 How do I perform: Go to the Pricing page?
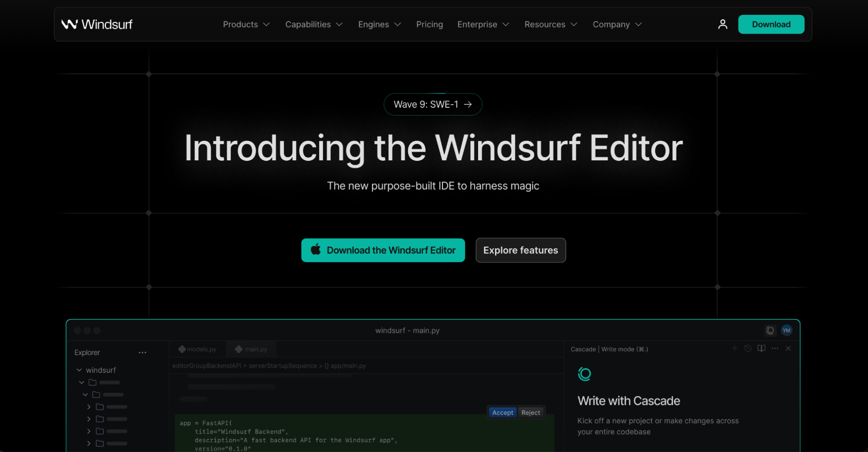429,24
